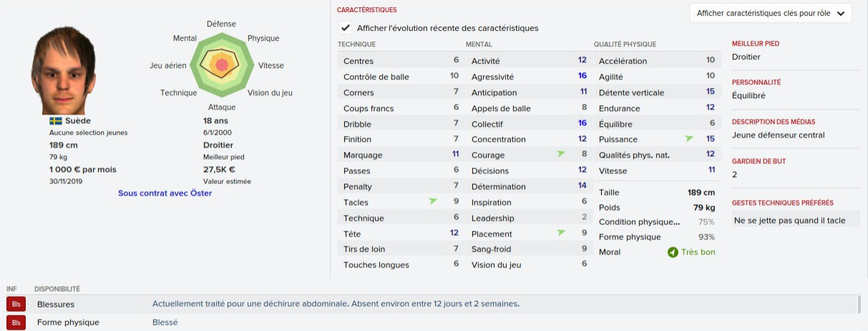The height and width of the screenshot is (331, 868).
Task: Click the green arrow next to Tacles
Action: (432, 202)
